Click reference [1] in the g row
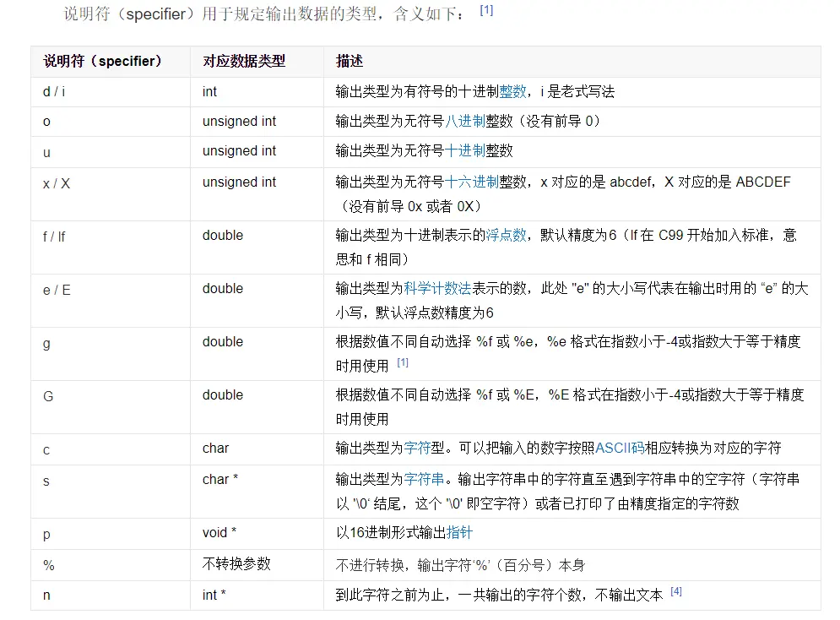The height and width of the screenshot is (620, 840). [x=403, y=362]
